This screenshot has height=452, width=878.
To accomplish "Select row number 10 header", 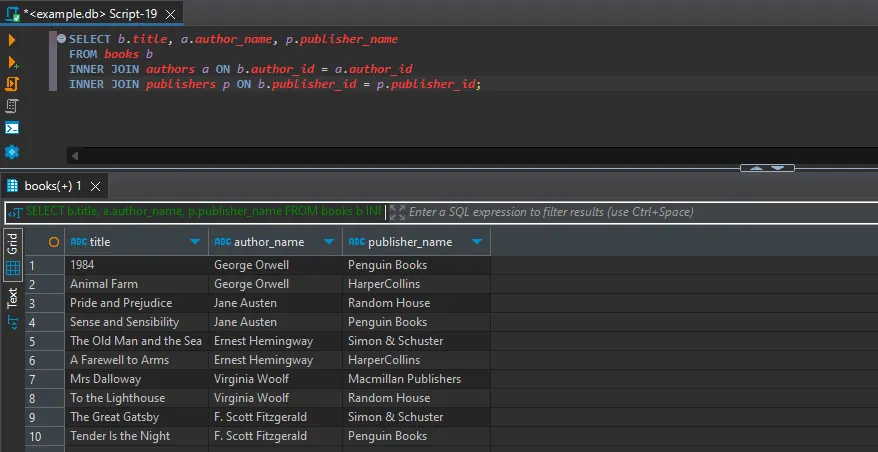I will (44, 437).
